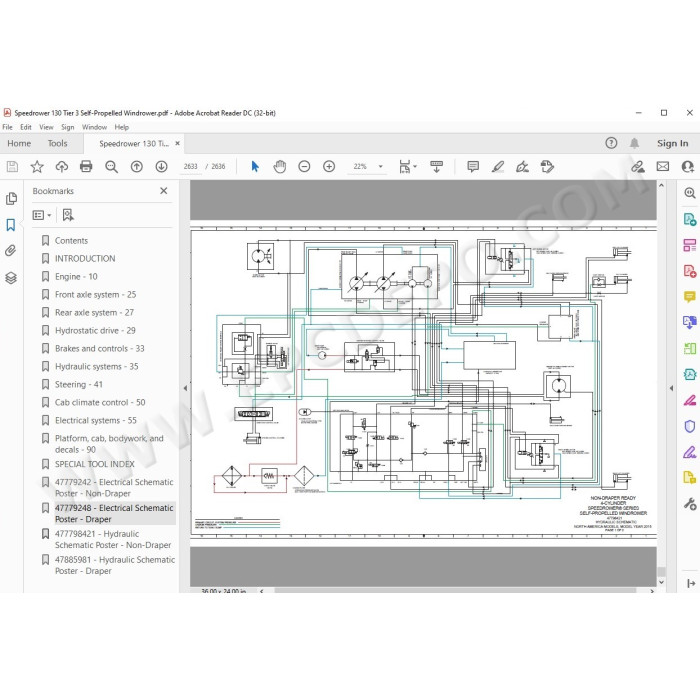Viewport: 700px width, 700px height.
Task: Open bookmark options dropdown menu
Action: click(42, 216)
